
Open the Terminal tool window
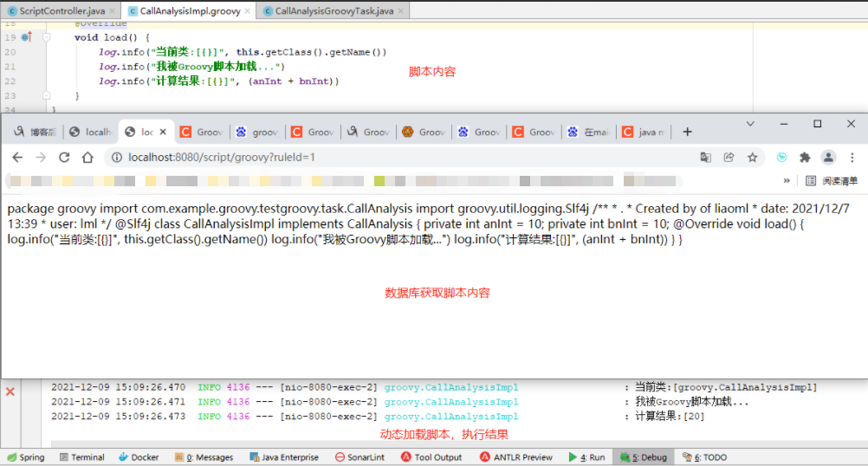coord(82,457)
